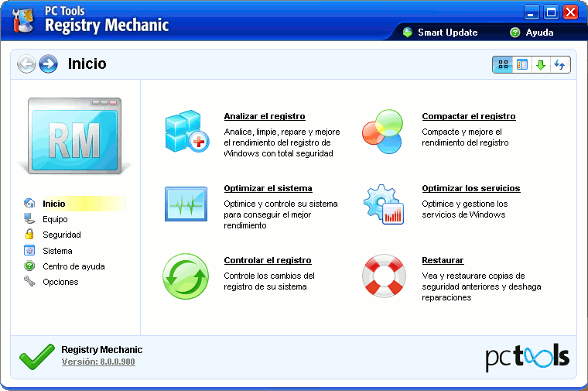The height and width of the screenshot is (391, 588).
Task: Switch to list panel view in toolbar
Action: pos(522,64)
